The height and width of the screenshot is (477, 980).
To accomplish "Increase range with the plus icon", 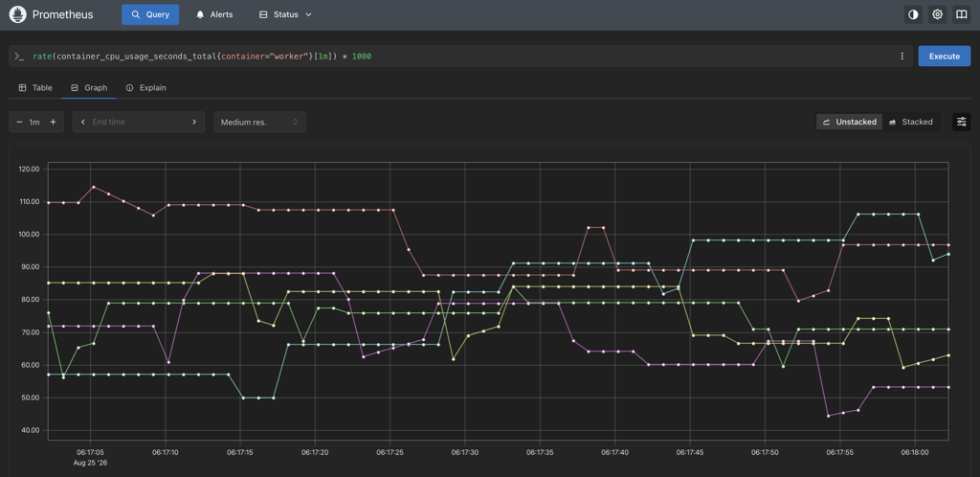I will pos(53,122).
